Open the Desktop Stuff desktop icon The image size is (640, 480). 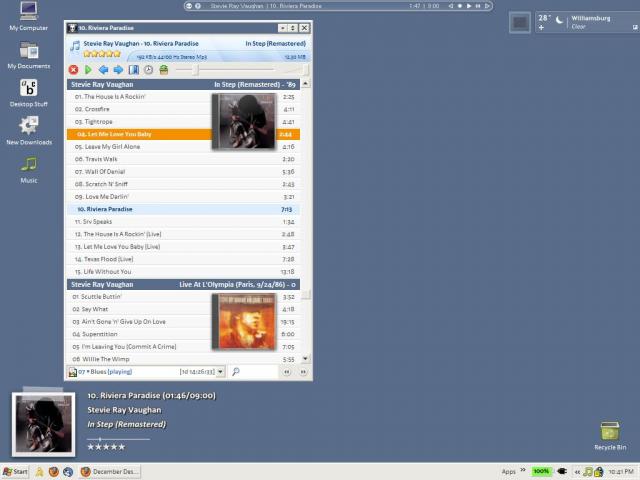29,93
